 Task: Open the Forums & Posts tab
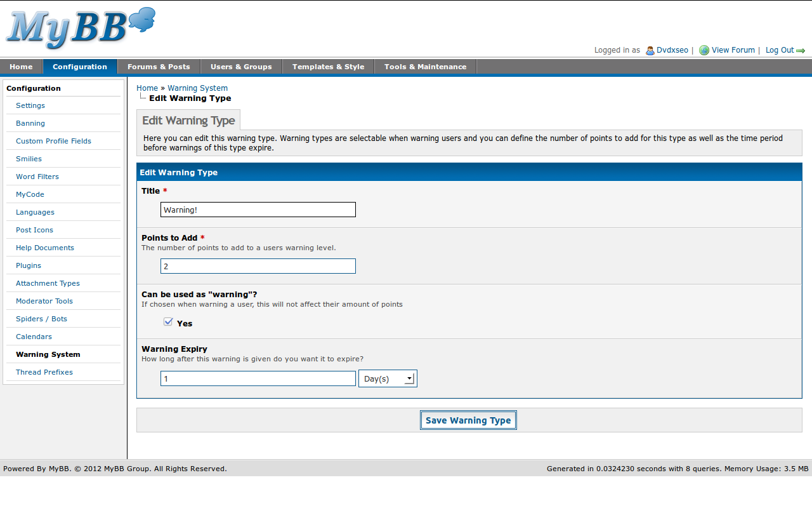159,67
